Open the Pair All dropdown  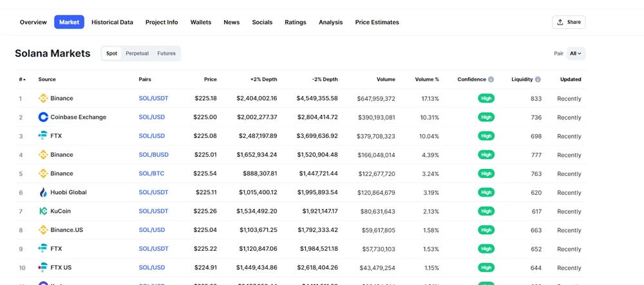pos(576,54)
